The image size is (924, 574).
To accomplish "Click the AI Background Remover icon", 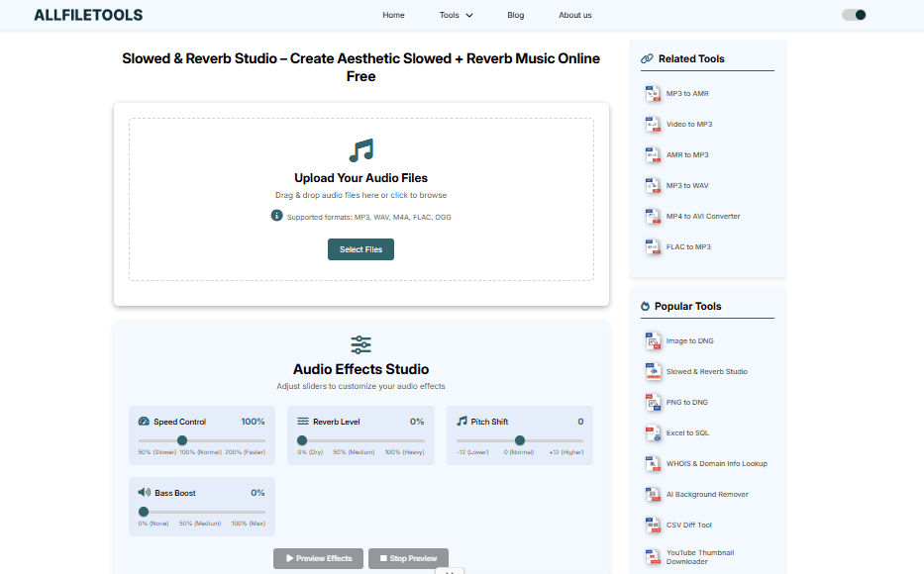I will pyautogui.click(x=653, y=495).
